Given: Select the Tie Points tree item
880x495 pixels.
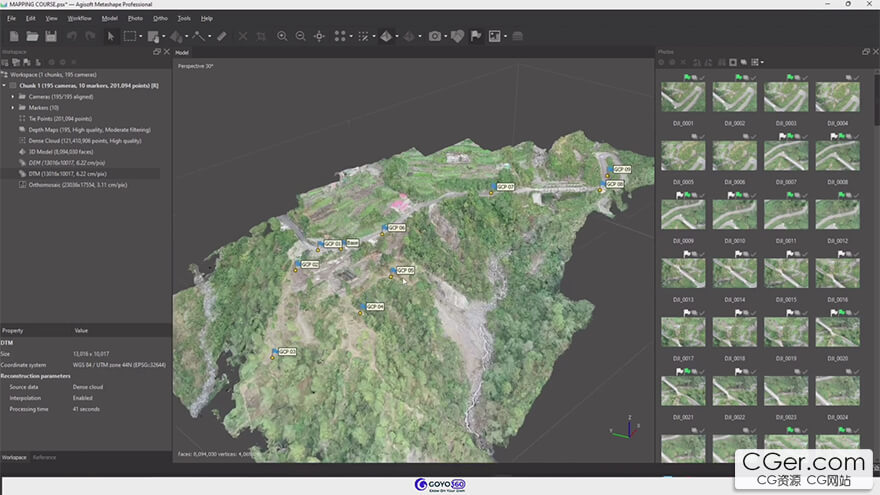Looking at the screenshot, I should tap(60, 118).
